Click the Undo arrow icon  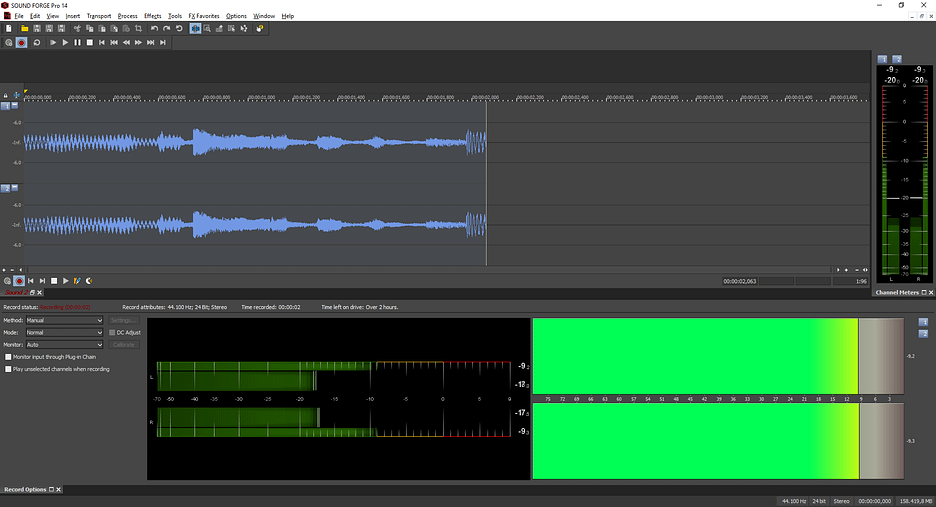coord(154,29)
